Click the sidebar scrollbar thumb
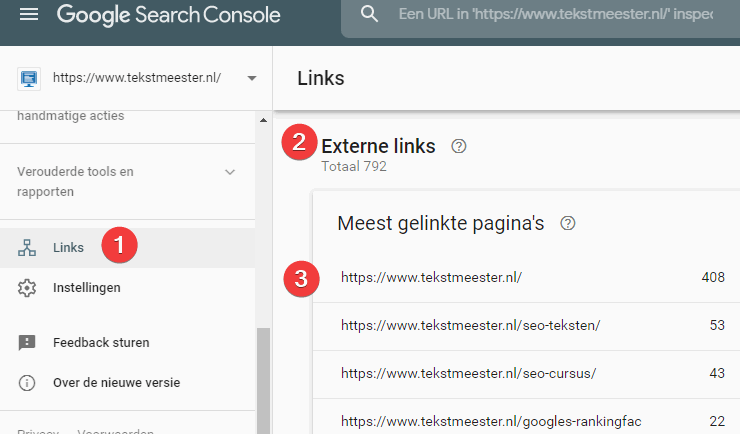Image resolution: width=740 pixels, height=434 pixels. (x=263, y=381)
